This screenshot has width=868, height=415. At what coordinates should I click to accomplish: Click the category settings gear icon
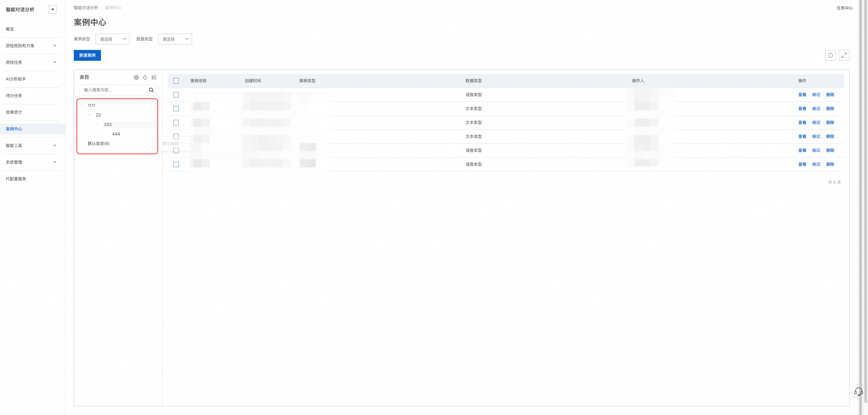coord(136,77)
